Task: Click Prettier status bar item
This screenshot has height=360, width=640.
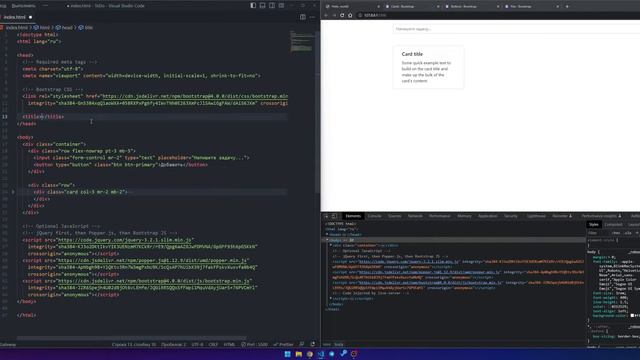Action: [283, 344]
